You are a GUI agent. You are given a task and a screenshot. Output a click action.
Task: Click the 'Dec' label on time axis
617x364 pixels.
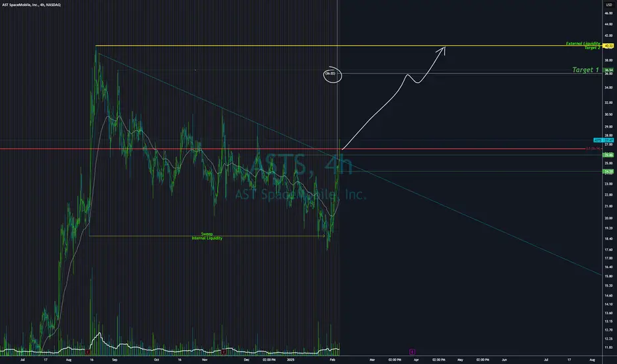click(247, 359)
